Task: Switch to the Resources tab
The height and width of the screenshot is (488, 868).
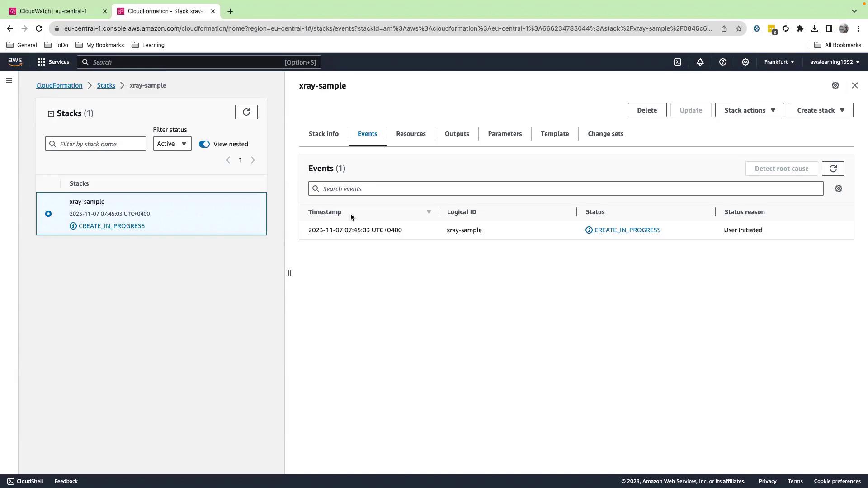Action: tap(410, 134)
